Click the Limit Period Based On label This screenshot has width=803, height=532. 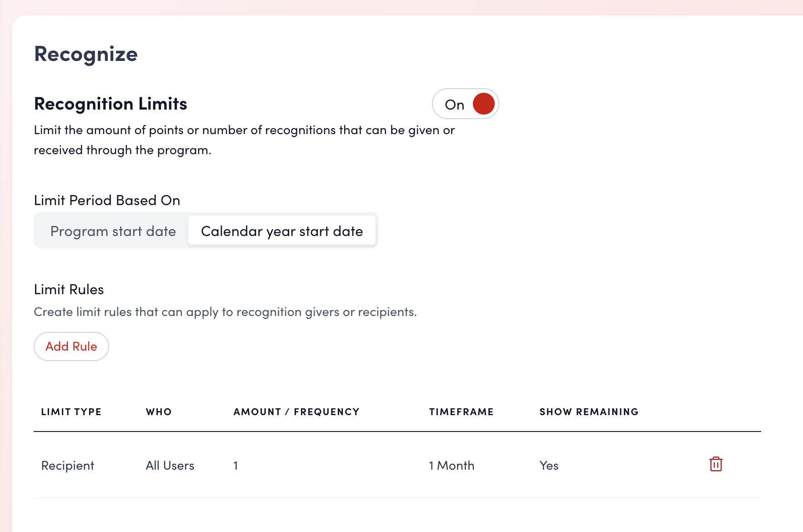(x=107, y=201)
